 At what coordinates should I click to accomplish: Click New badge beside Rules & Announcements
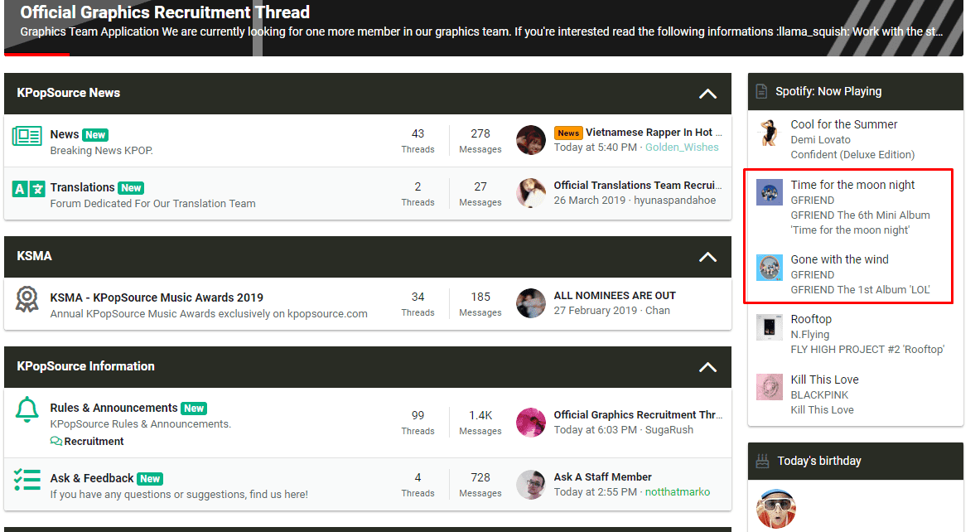point(194,409)
